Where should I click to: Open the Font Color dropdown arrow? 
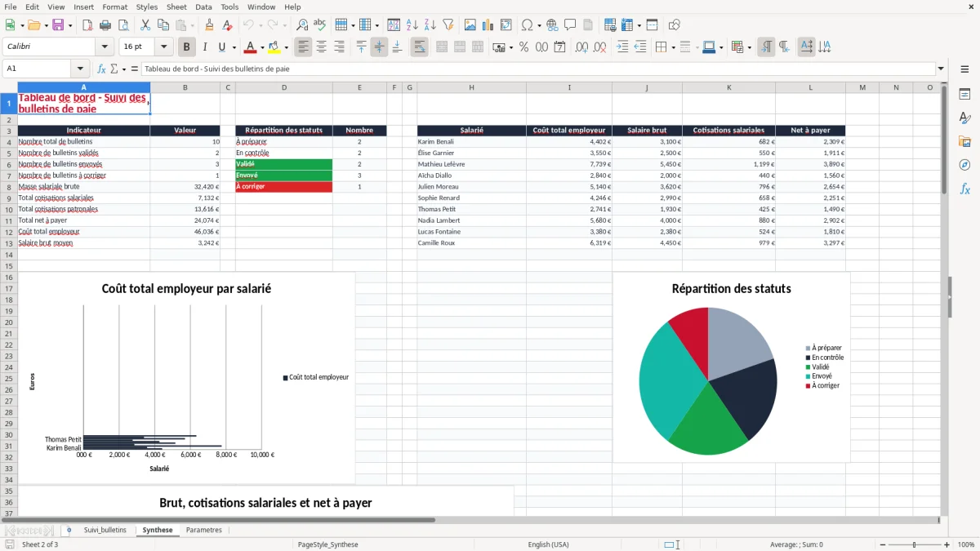point(262,47)
